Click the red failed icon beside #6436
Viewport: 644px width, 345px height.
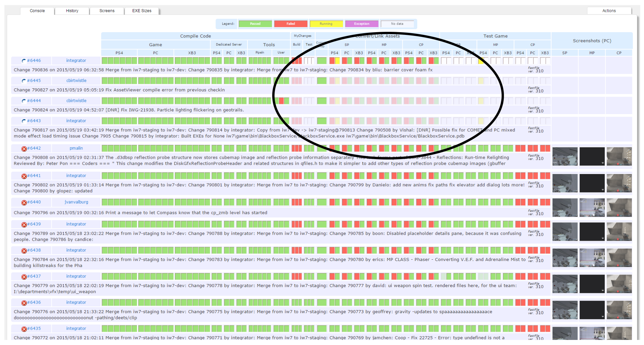pyautogui.click(x=24, y=303)
